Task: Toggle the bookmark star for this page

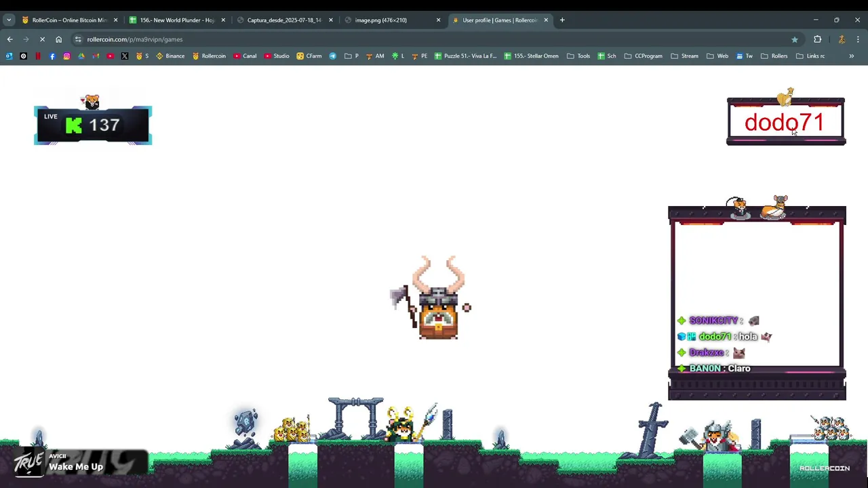Action: pyautogui.click(x=795, y=39)
